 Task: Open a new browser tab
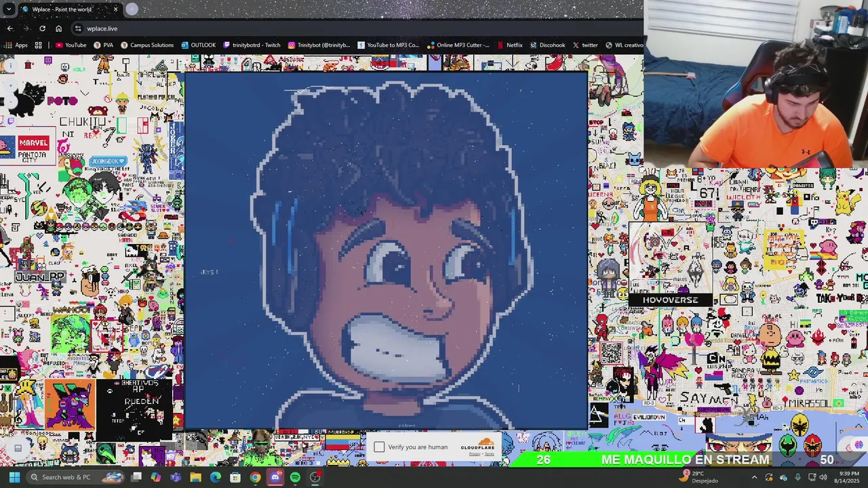click(x=132, y=9)
